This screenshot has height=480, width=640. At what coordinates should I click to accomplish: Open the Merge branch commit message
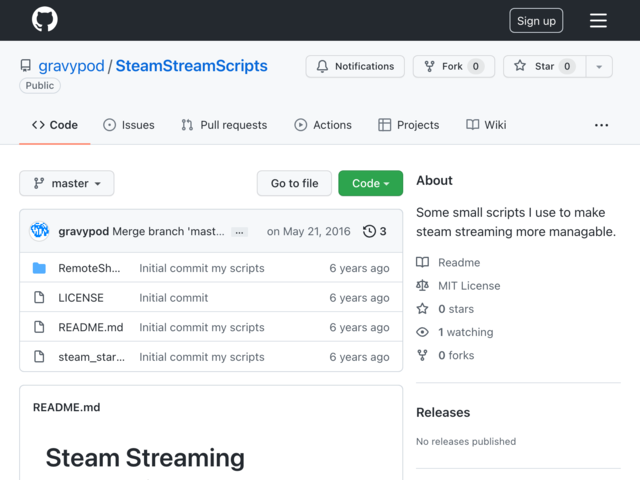tap(169, 231)
